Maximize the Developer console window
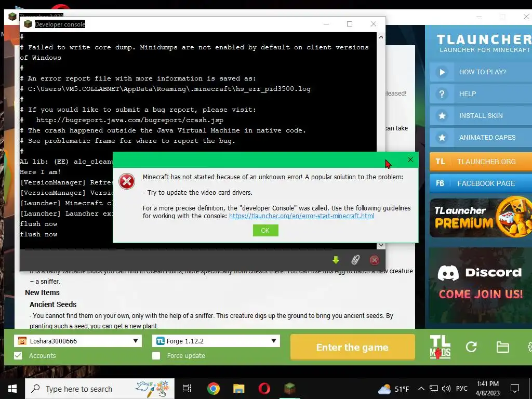The height and width of the screenshot is (399, 532). click(350, 24)
